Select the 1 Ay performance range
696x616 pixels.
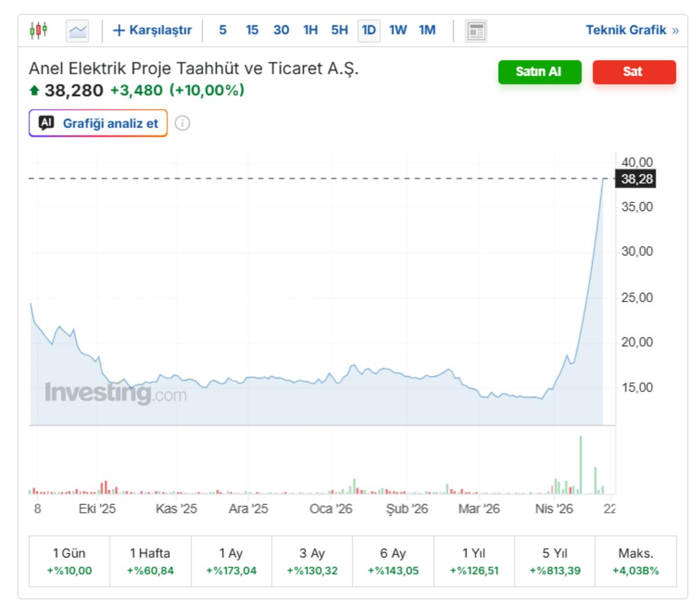231,561
